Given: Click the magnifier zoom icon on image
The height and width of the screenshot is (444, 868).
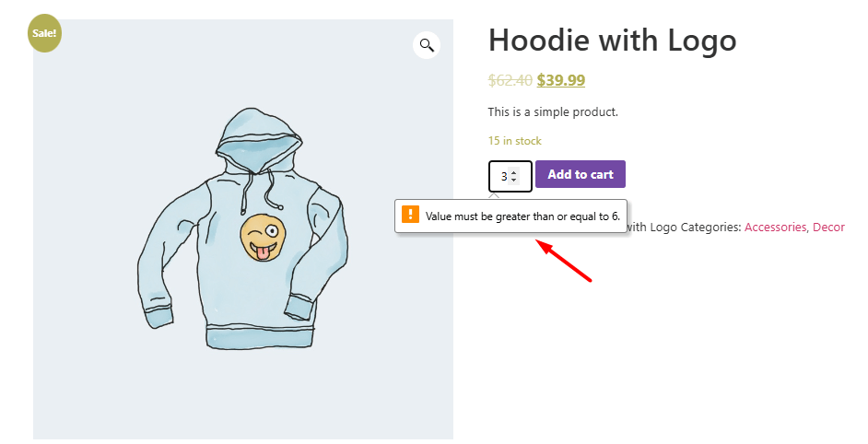Looking at the screenshot, I should [427, 44].
